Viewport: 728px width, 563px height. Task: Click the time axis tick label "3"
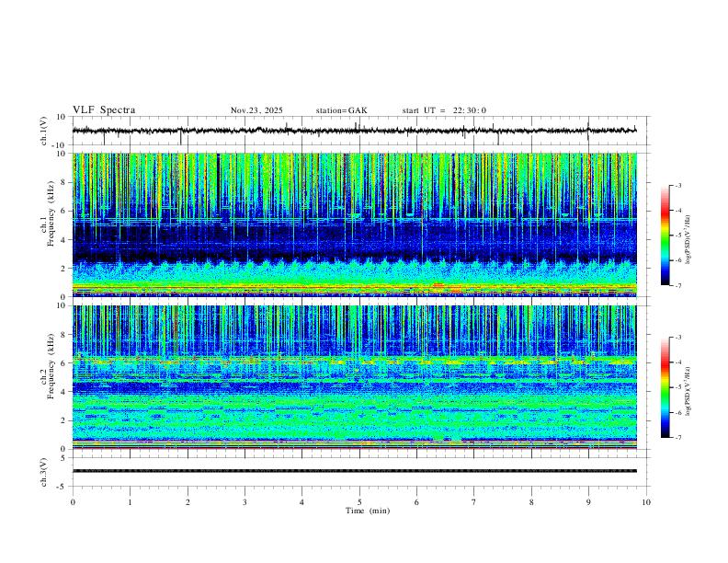(245, 502)
